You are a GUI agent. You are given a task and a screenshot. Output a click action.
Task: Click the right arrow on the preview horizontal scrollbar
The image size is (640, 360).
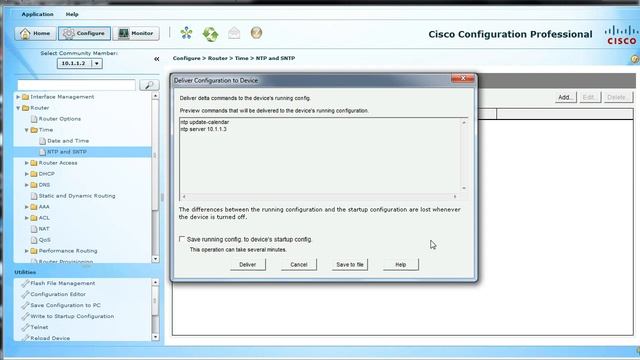point(455,197)
